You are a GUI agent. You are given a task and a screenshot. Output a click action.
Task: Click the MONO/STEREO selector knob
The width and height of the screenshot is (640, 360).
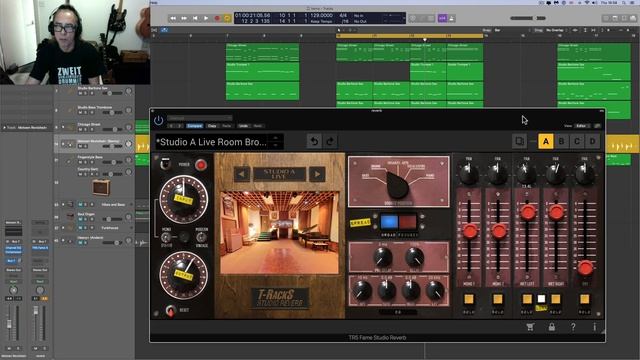click(166, 237)
